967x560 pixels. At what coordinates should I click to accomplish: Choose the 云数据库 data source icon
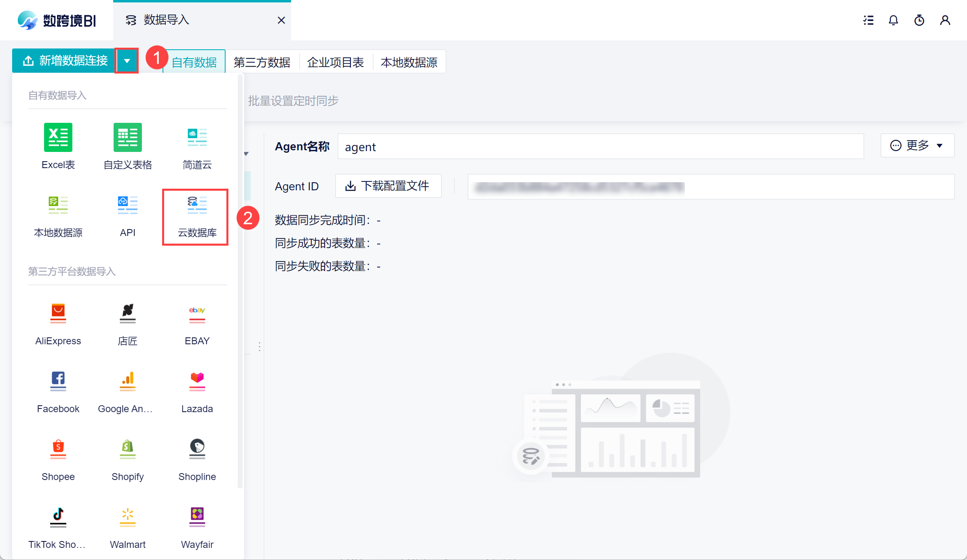tap(197, 206)
